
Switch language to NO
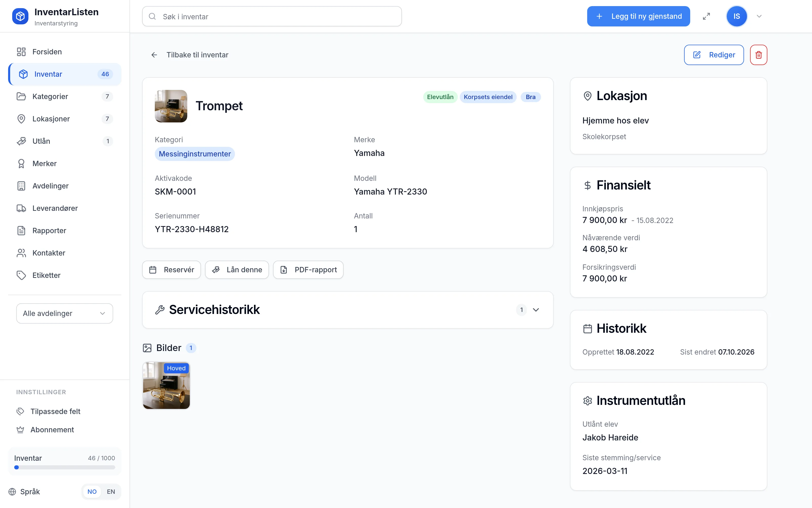pyautogui.click(x=92, y=491)
